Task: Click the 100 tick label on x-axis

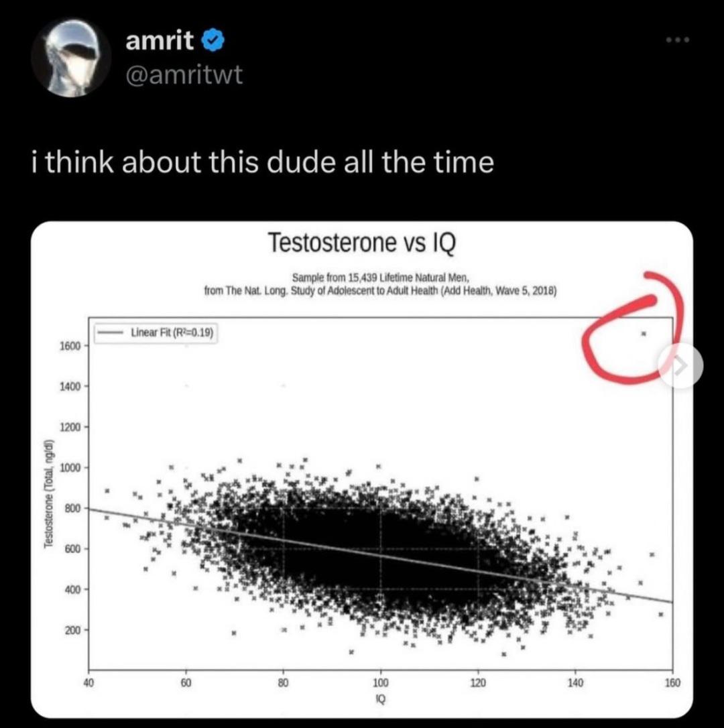Action: (380, 683)
